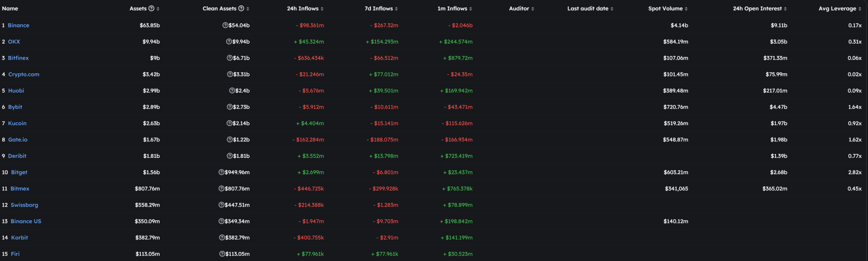Screen dimensions: 868x261
Task: Click Binance US spot volume $140.12m
Action: coord(676,221)
